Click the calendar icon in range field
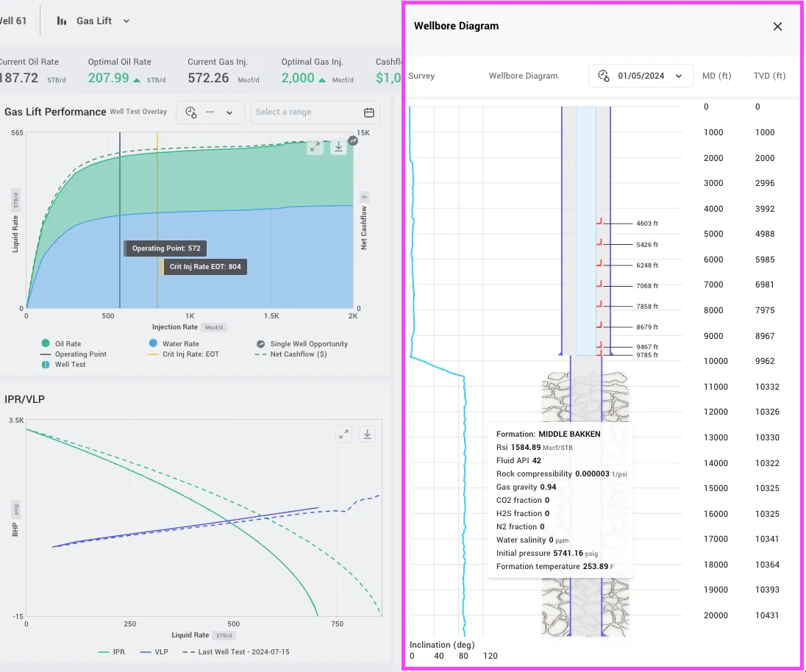Viewport: 806px width, 672px height. pos(368,112)
